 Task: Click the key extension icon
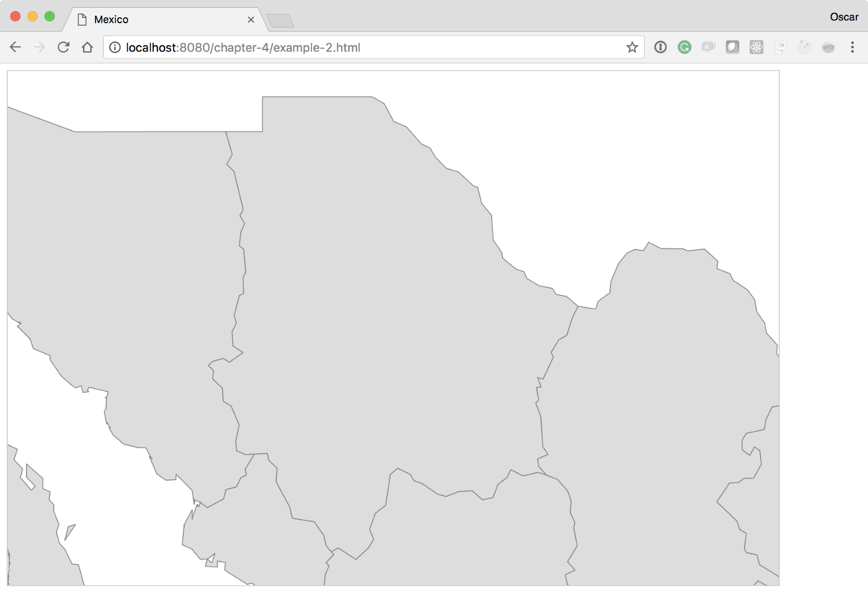click(828, 47)
